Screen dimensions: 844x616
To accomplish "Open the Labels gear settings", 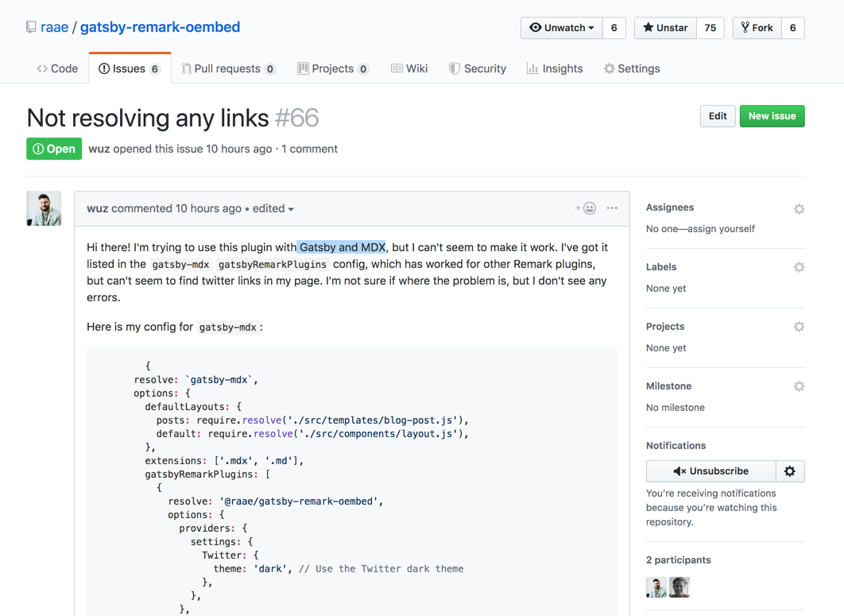I will (799, 267).
